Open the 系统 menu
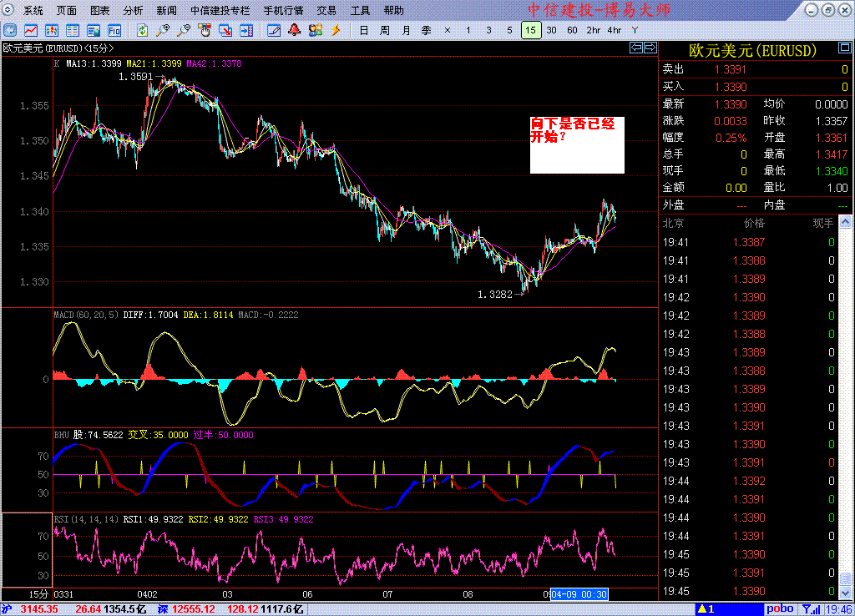Screen dimensions: 855x616 (33, 10)
